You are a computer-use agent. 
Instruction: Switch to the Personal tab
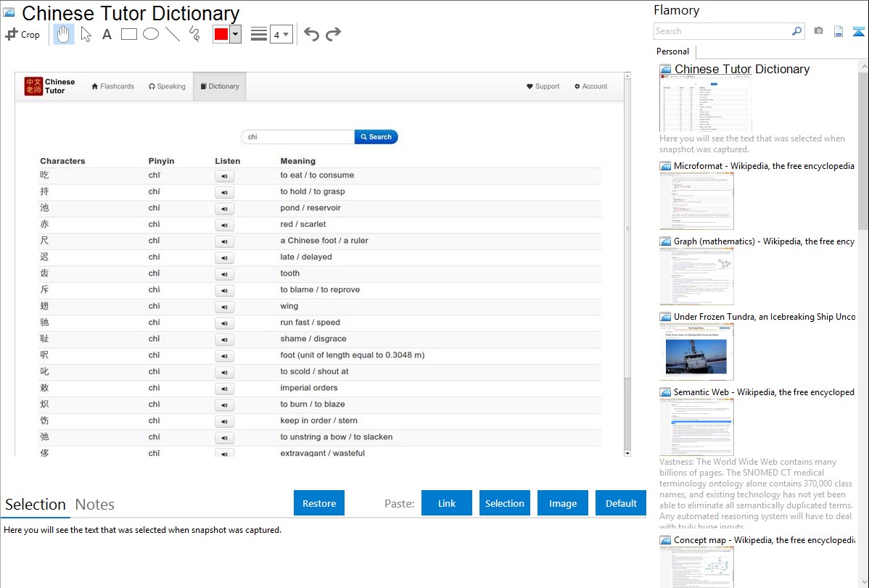coord(673,51)
